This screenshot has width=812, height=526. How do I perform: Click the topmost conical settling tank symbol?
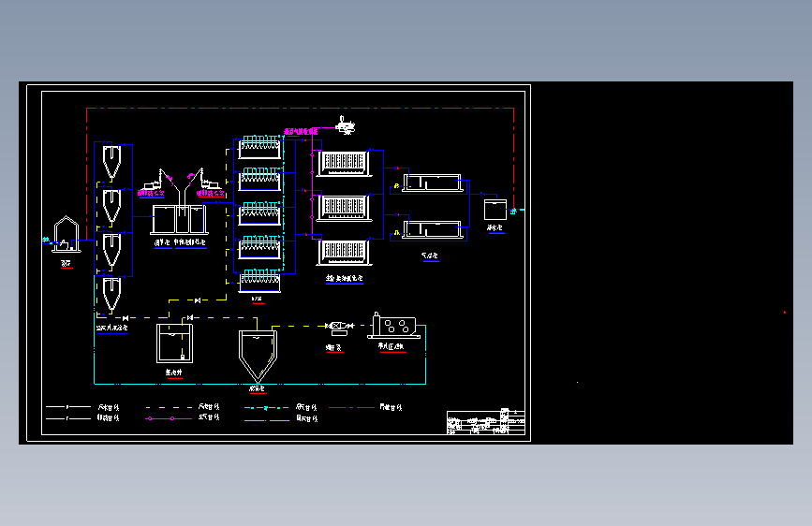(111, 162)
